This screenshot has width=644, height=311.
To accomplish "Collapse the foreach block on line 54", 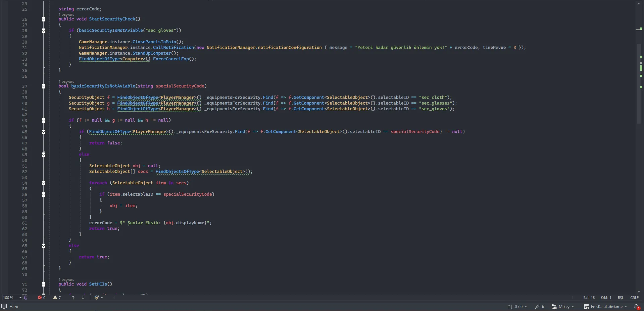I will pos(43,183).
